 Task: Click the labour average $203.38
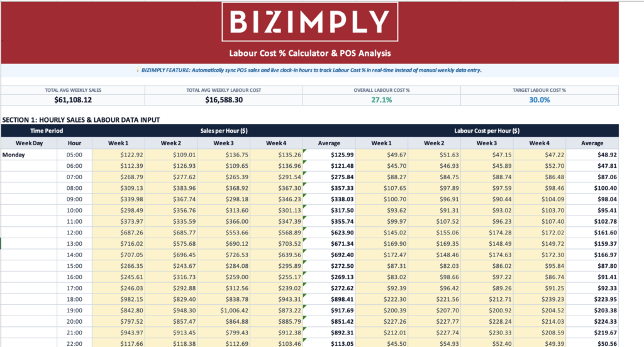[x=592, y=311]
